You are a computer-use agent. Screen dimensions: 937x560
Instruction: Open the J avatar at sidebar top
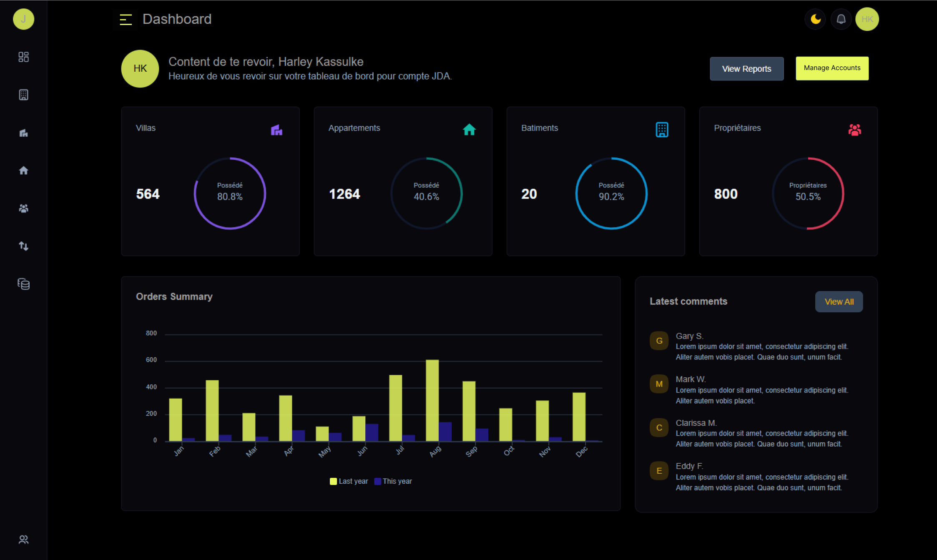pos(23,19)
